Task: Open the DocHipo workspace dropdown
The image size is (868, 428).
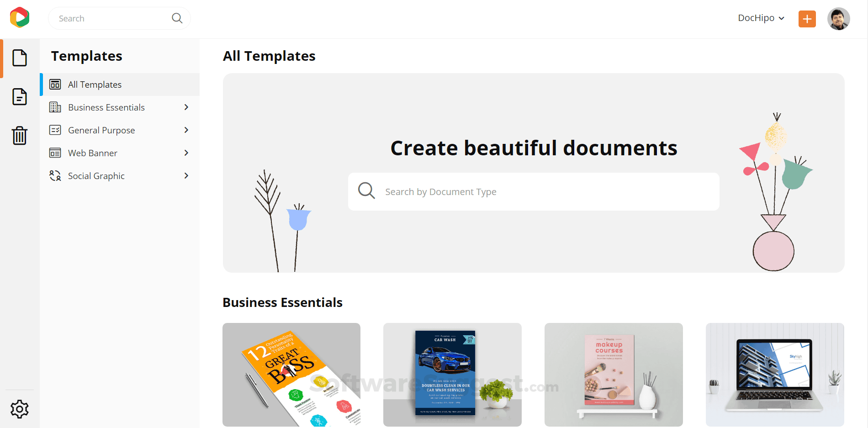Action: [761, 18]
